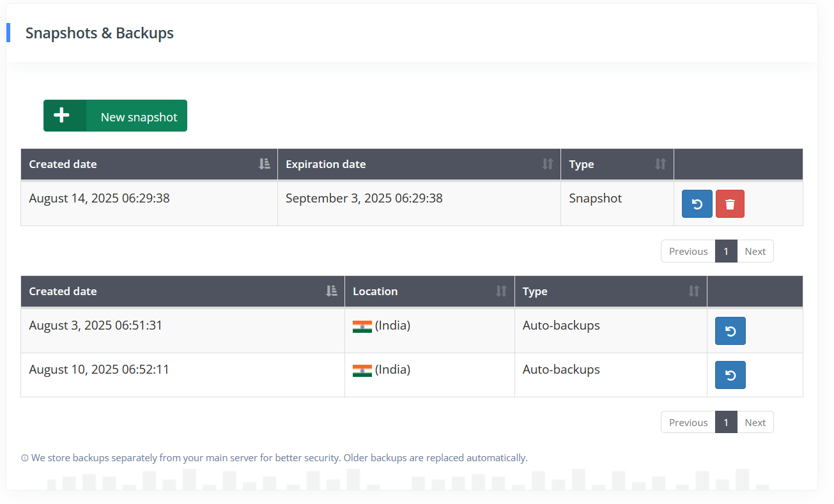The image size is (834, 504).
Task: Select 'August 10, 2025 06:52:11' cell
Action: pos(183,375)
